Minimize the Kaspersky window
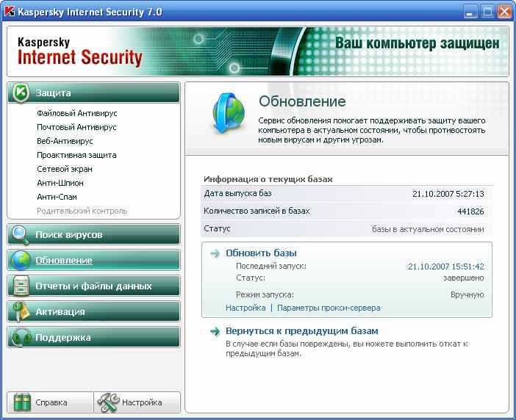 470,12
